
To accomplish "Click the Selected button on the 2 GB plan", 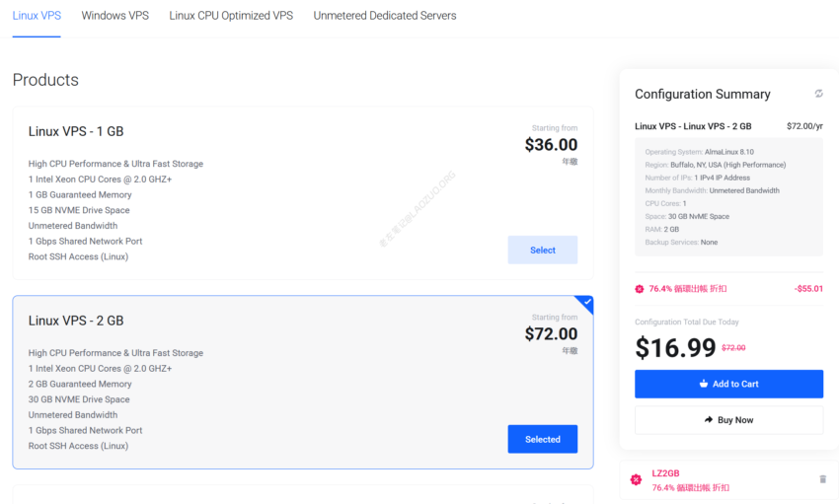I will tap(543, 439).
